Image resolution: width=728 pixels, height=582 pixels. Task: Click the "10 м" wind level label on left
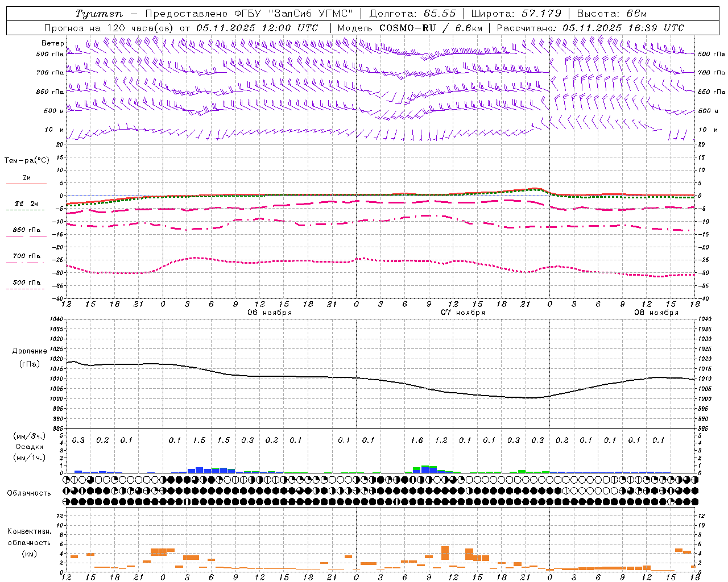55,130
